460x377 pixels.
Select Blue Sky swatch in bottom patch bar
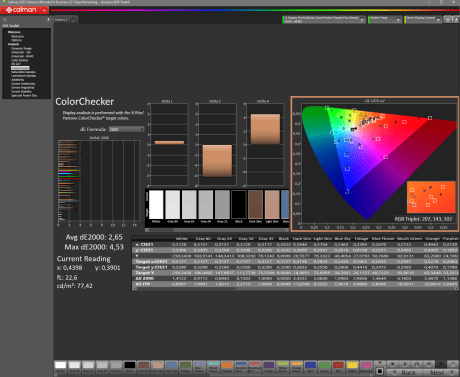coord(171,367)
